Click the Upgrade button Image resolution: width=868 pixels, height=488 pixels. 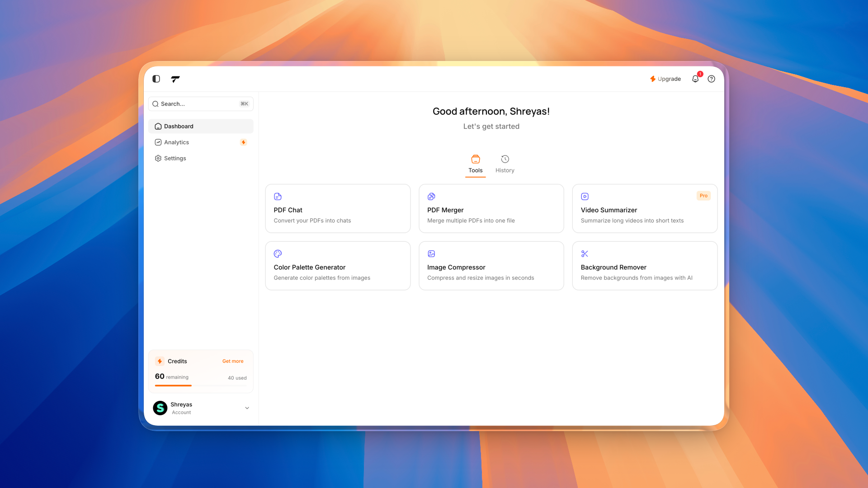[665, 79]
